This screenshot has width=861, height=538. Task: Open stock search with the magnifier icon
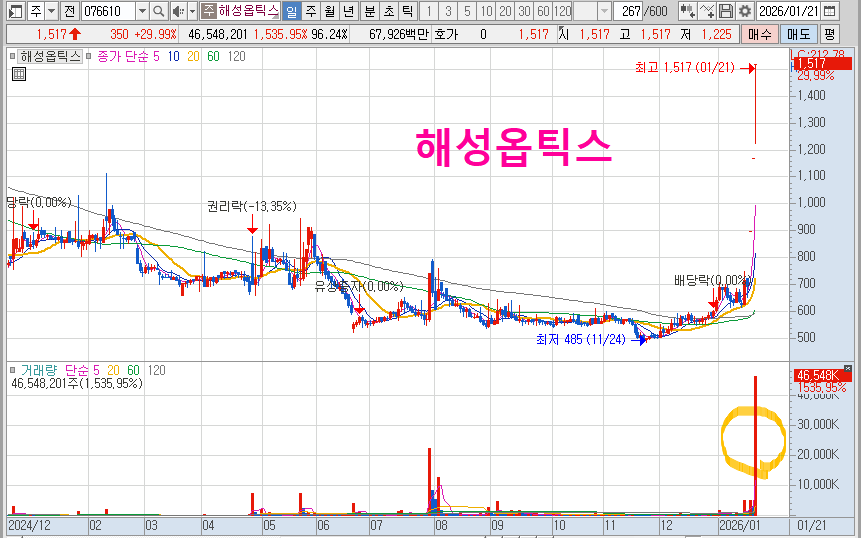[x=158, y=10]
